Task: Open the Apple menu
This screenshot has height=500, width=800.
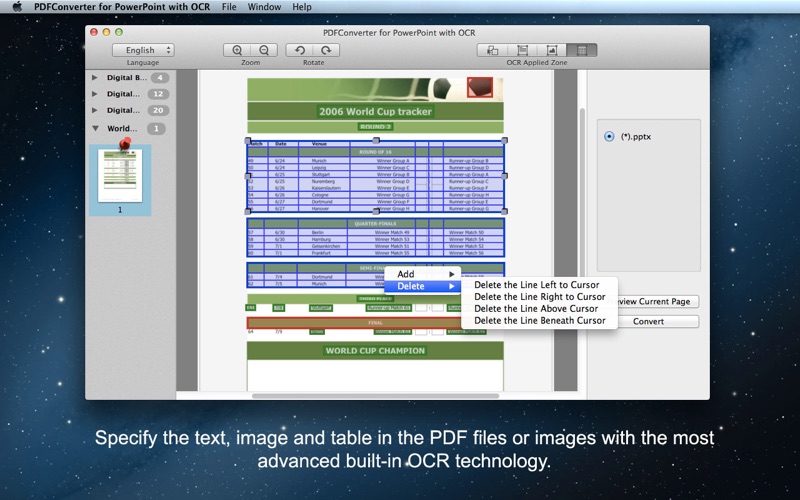Action: click(17, 7)
